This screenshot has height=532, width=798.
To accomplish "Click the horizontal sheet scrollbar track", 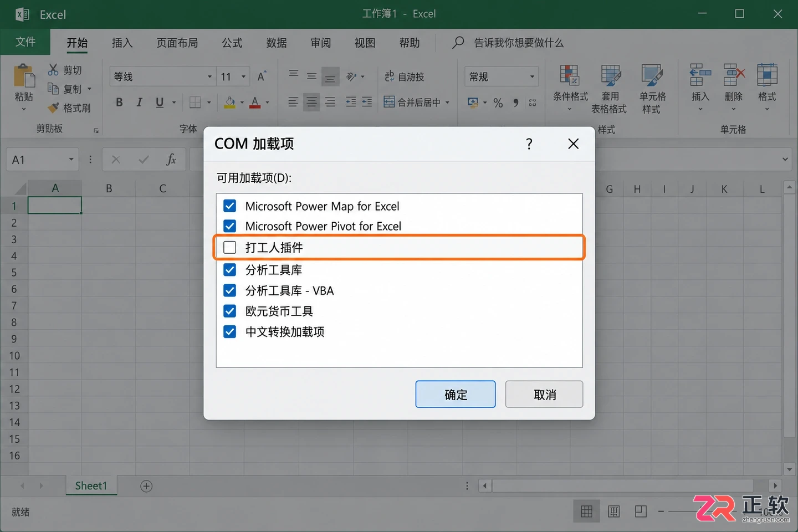I will click(623, 486).
